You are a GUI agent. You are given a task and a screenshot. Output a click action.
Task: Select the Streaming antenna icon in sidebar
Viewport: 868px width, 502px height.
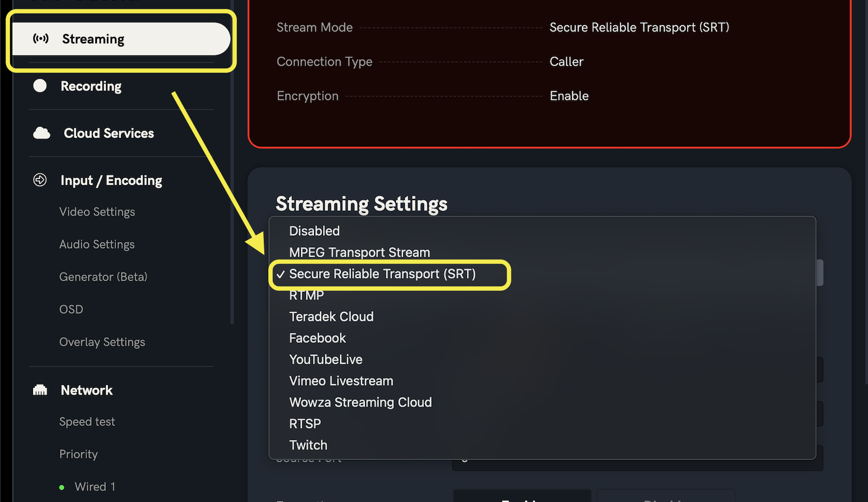(40, 39)
